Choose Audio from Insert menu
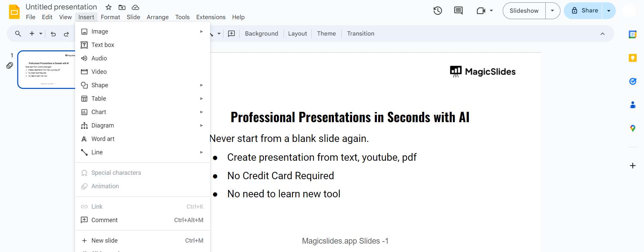 pos(143,58)
